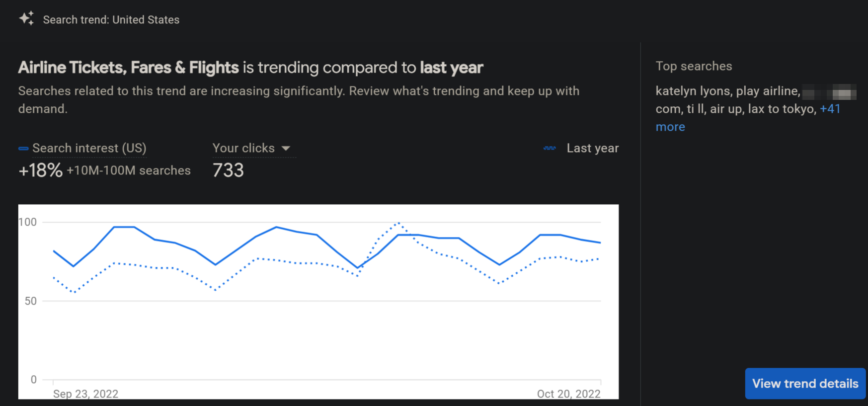Click the sparkle insights icon
This screenshot has height=406, width=868.
(x=26, y=18)
